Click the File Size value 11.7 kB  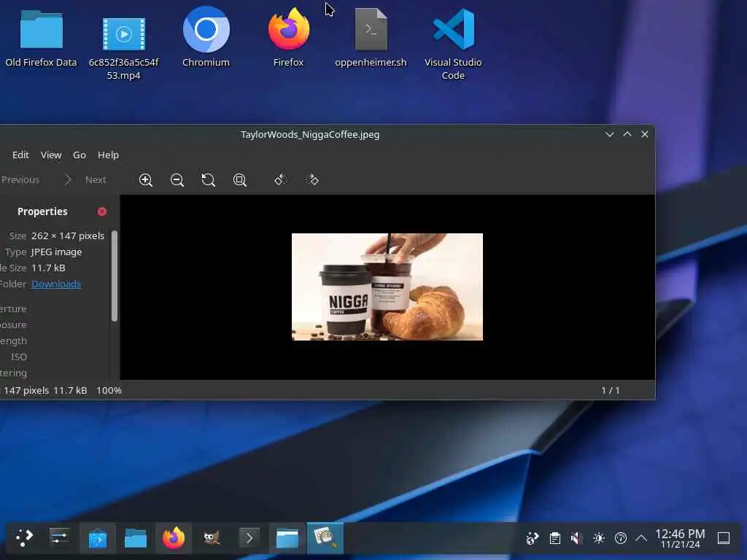click(x=48, y=268)
